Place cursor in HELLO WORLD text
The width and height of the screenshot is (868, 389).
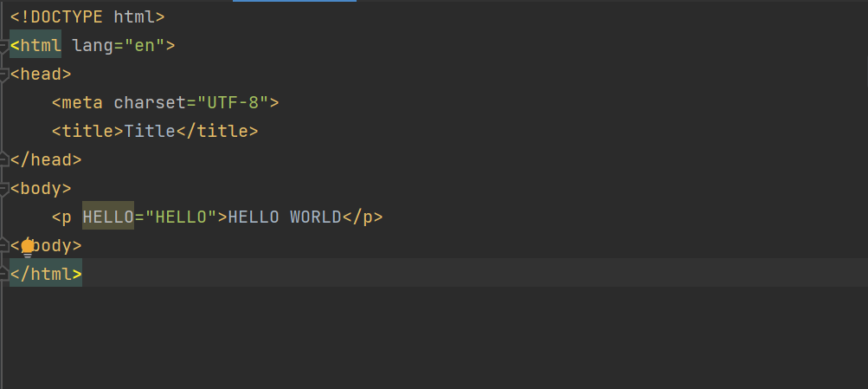(284, 217)
